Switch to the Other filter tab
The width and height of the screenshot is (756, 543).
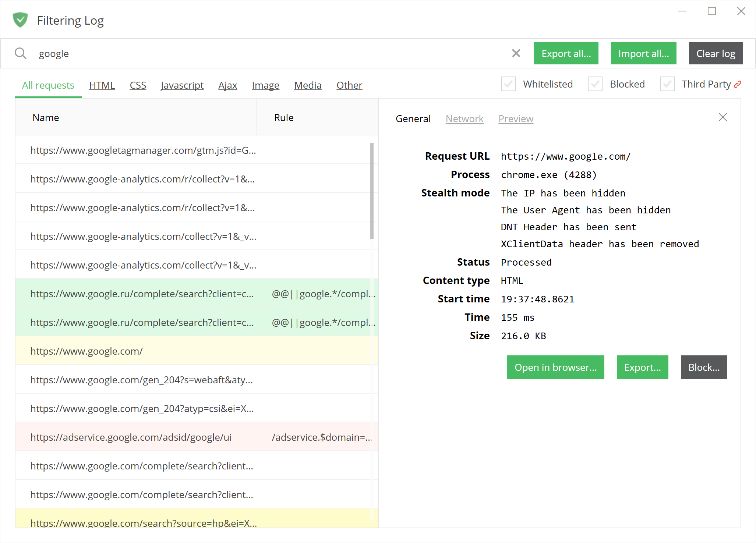[349, 85]
